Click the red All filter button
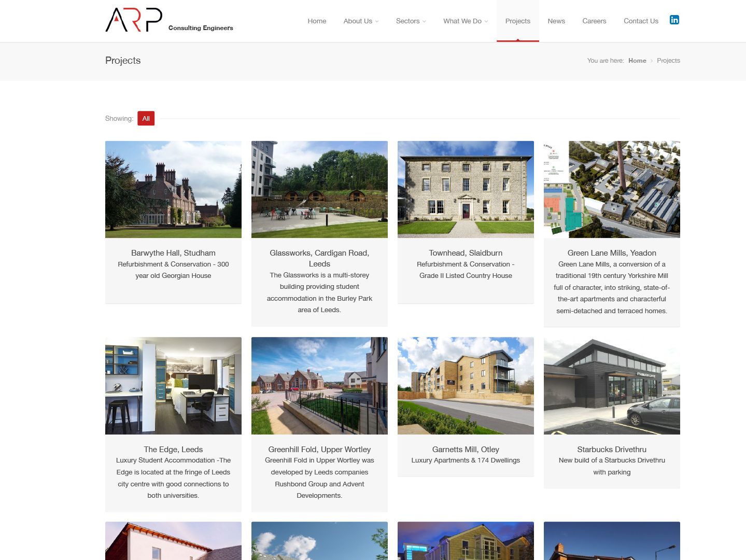 pos(146,119)
